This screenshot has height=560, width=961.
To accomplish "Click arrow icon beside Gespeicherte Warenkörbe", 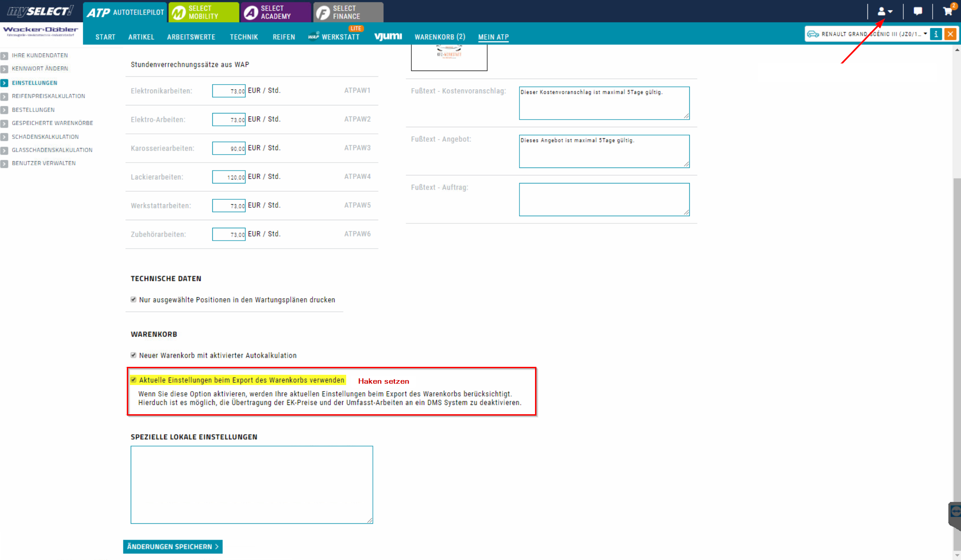I will click(x=4, y=124).
